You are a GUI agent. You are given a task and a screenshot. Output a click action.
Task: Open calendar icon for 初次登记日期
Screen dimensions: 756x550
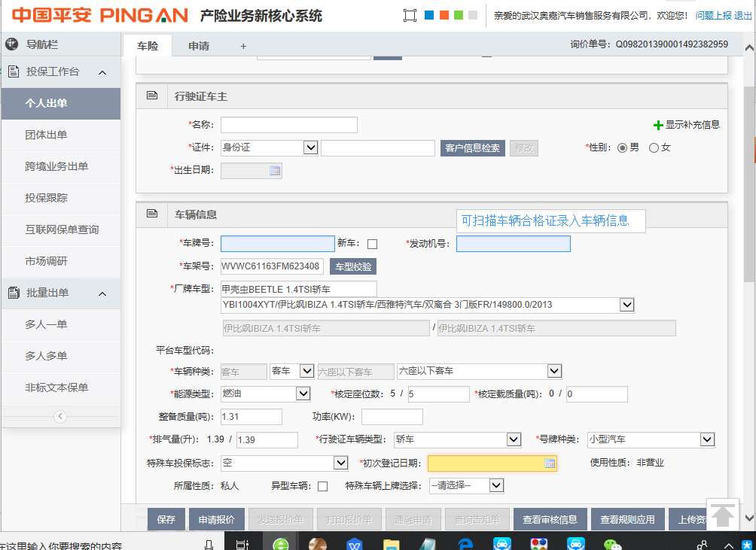pyautogui.click(x=550, y=463)
